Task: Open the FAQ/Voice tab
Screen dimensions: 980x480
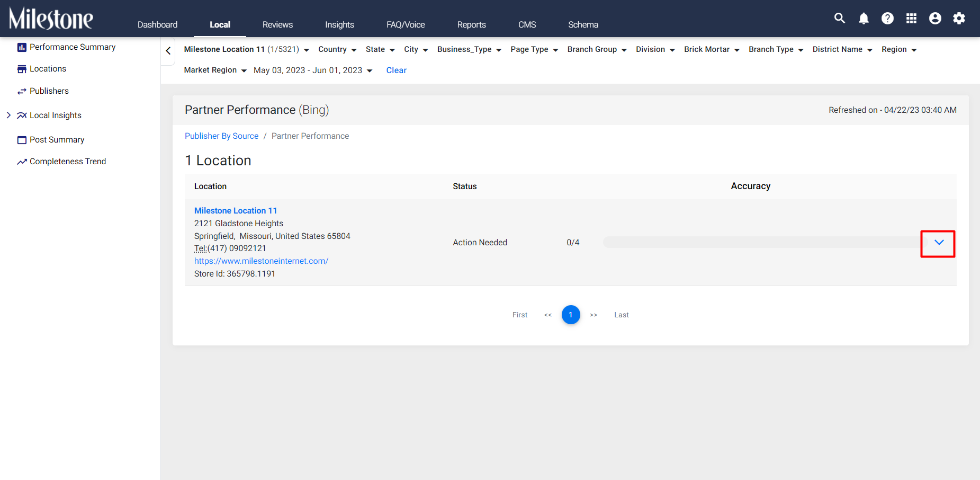Action: (406, 24)
